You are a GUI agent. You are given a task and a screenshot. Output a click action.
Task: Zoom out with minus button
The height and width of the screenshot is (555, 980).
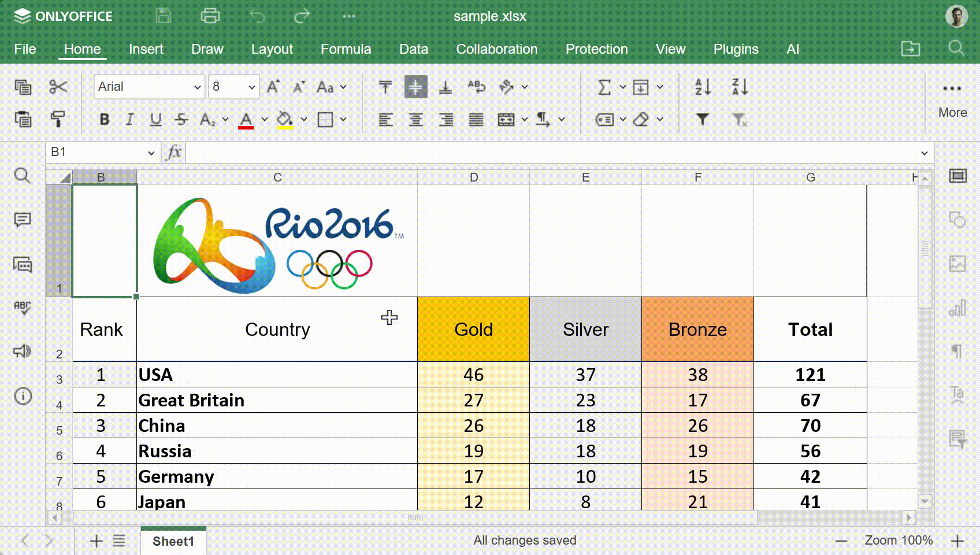pos(841,541)
